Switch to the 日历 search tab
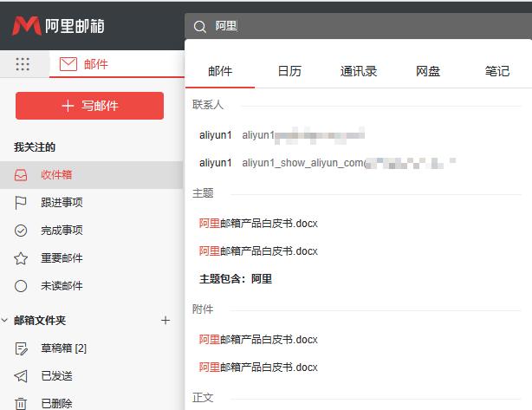This screenshot has height=410, width=532. (289, 71)
